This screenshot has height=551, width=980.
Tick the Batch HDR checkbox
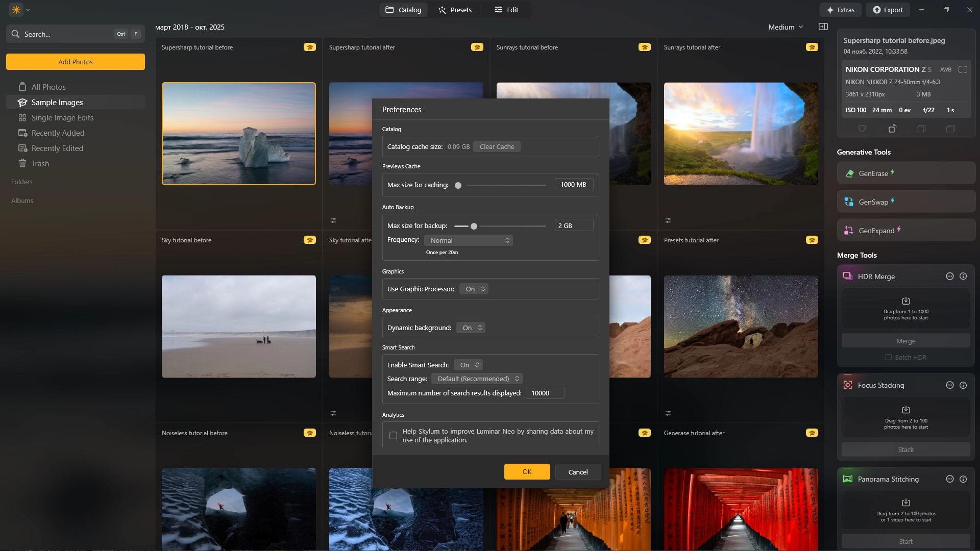pyautogui.click(x=889, y=357)
